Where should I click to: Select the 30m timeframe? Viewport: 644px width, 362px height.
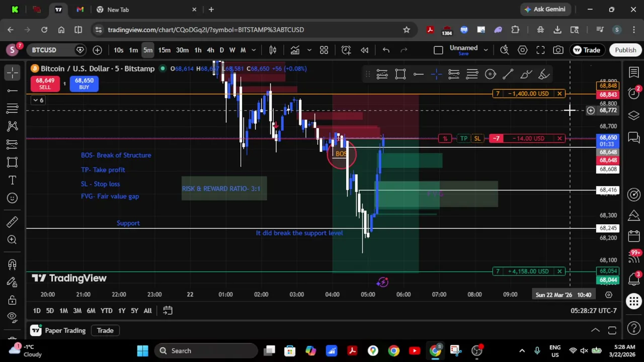click(182, 50)
